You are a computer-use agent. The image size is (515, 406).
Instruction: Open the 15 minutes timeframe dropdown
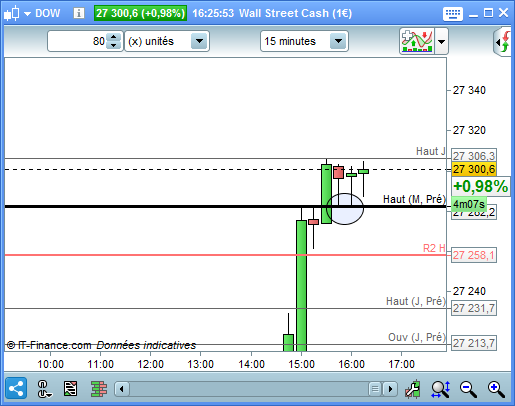pos(304,41)
